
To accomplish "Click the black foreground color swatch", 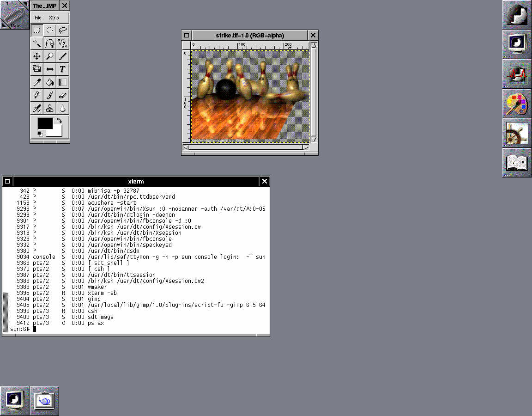I will click(44, 123).
